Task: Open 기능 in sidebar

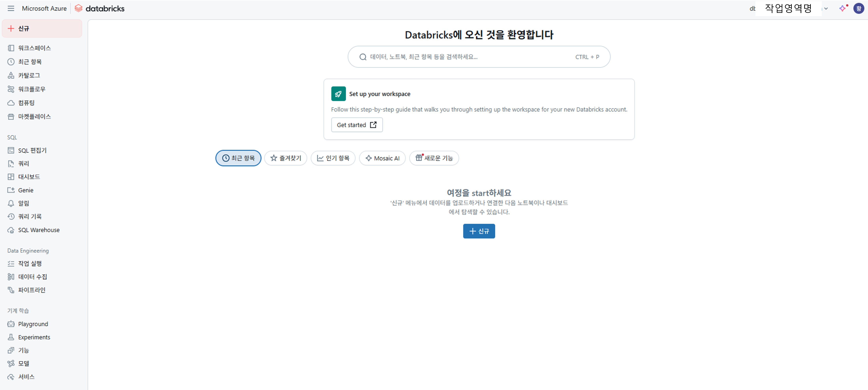Action: tap(42, 350)
